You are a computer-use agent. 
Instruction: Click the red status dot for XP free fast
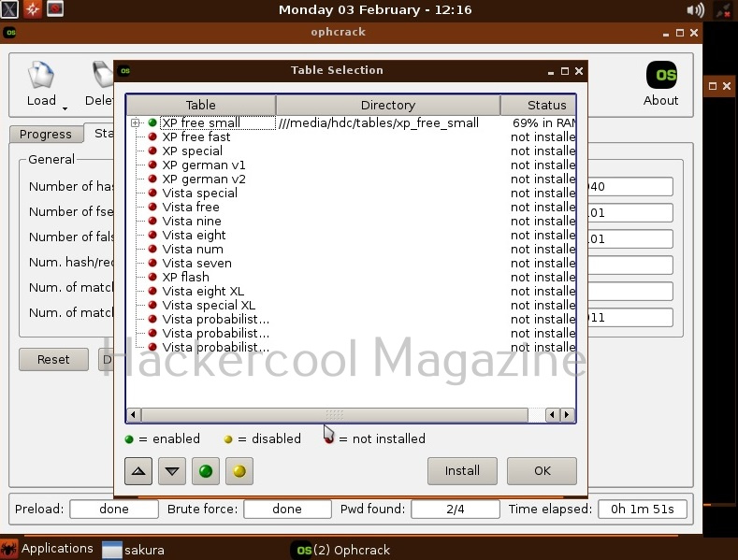click(x=152, y=136)
